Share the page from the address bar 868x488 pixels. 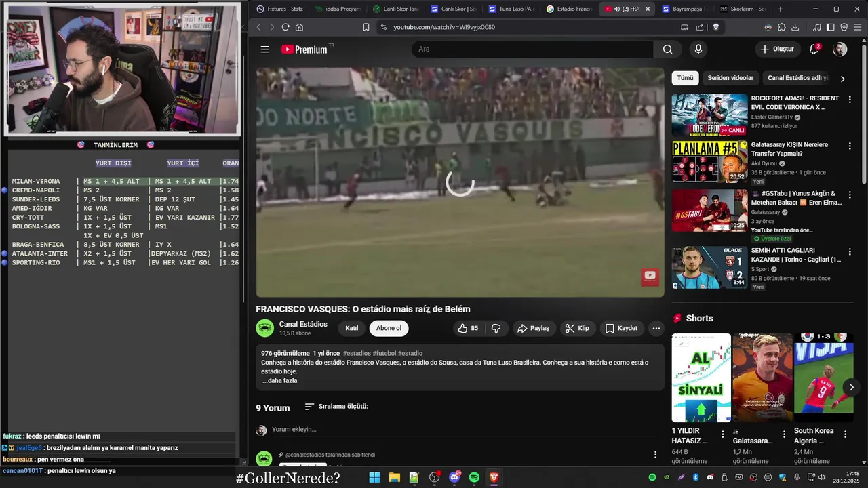[x=700, y=27]
